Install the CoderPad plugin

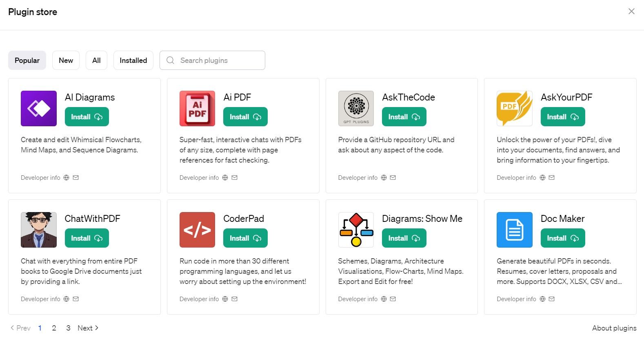(x=245, y=238)
